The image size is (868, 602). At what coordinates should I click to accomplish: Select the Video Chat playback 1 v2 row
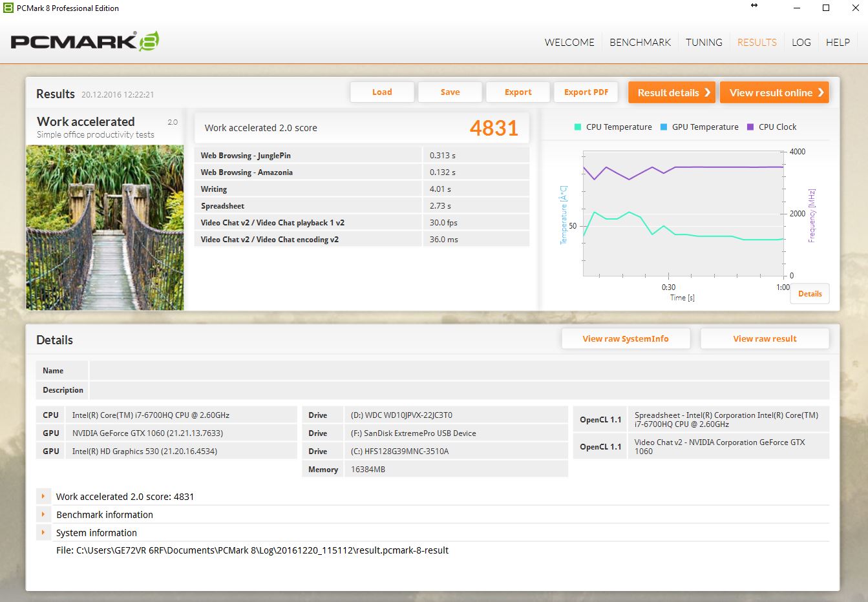pyautogui.click(x=362, y=223)
